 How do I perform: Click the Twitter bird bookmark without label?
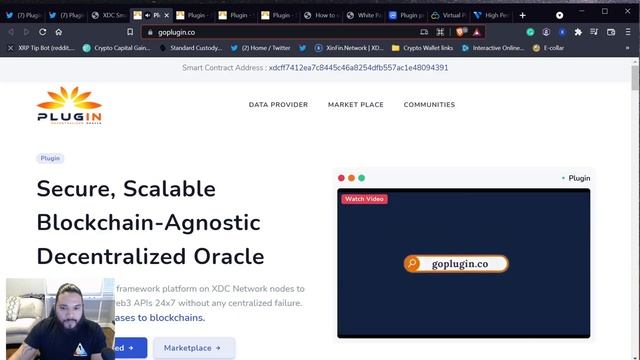(303, 48)
